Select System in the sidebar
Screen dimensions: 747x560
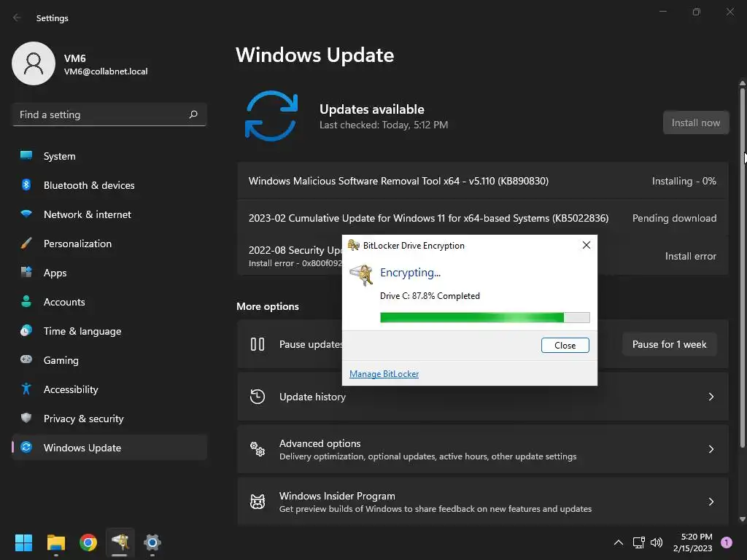(x=109, y=156)
